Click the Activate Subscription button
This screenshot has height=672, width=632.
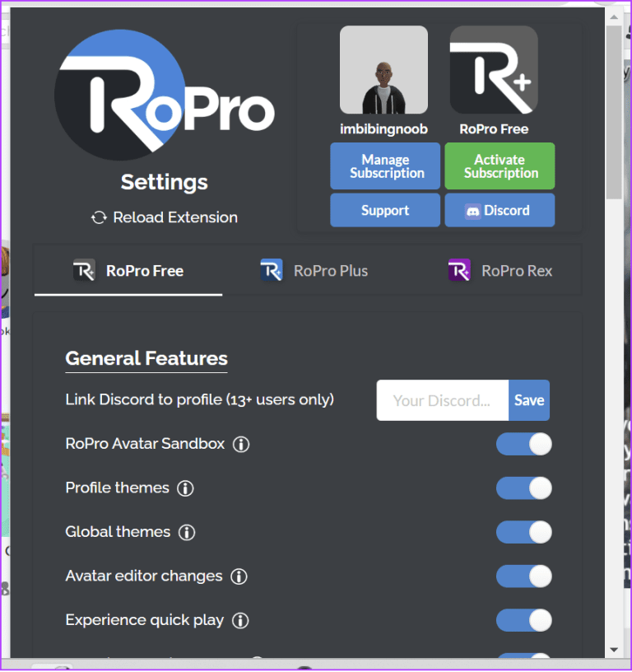500,166
